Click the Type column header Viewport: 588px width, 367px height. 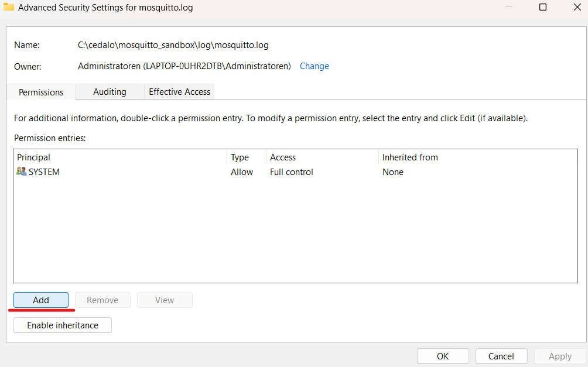click(240, 157)
